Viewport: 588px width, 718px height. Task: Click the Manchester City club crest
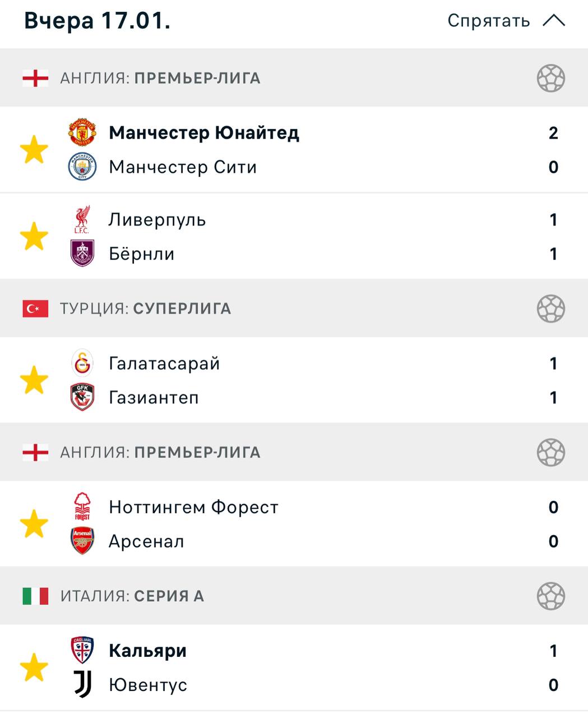point(82,167)
